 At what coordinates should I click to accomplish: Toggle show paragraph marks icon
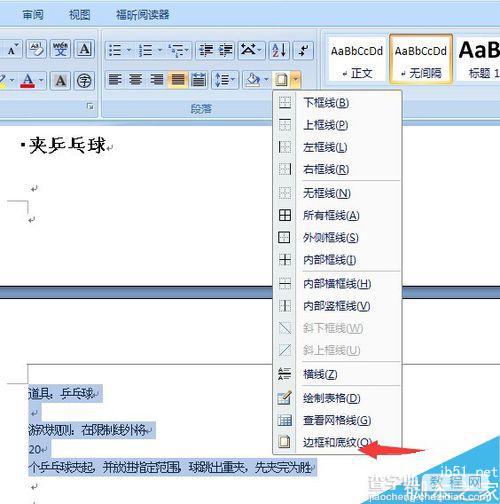pos(303,50)
